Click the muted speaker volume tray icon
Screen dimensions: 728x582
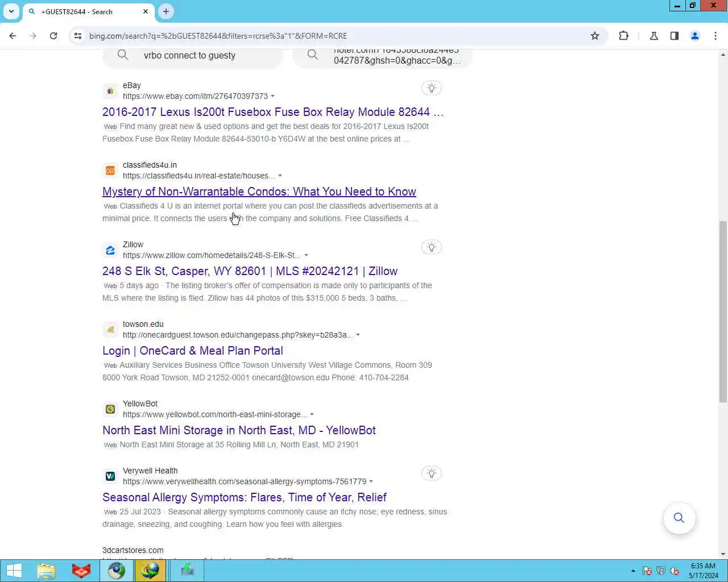[x=675, y=571]
